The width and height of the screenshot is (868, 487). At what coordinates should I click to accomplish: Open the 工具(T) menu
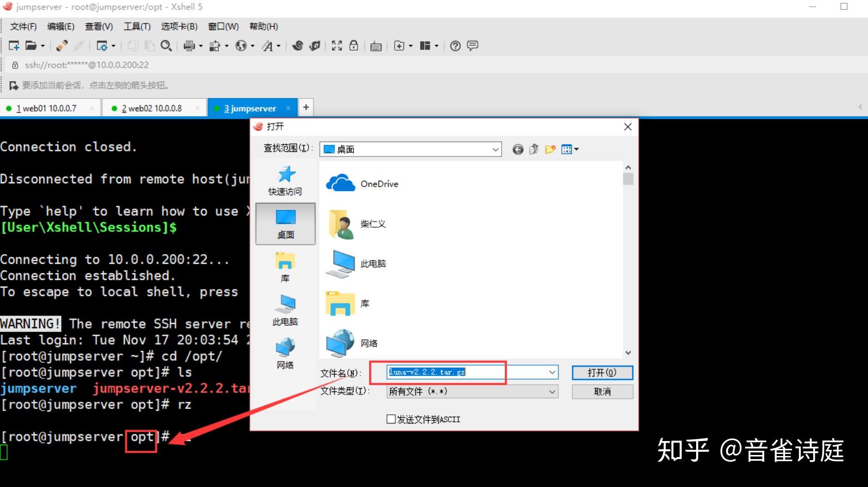click(136, 26)
